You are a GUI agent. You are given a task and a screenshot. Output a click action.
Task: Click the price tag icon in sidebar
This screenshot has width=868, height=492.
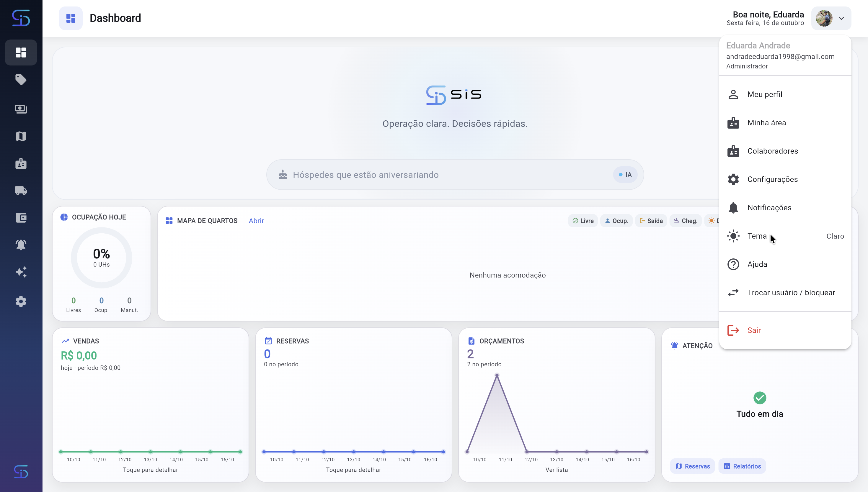click(x=21, y=80)
